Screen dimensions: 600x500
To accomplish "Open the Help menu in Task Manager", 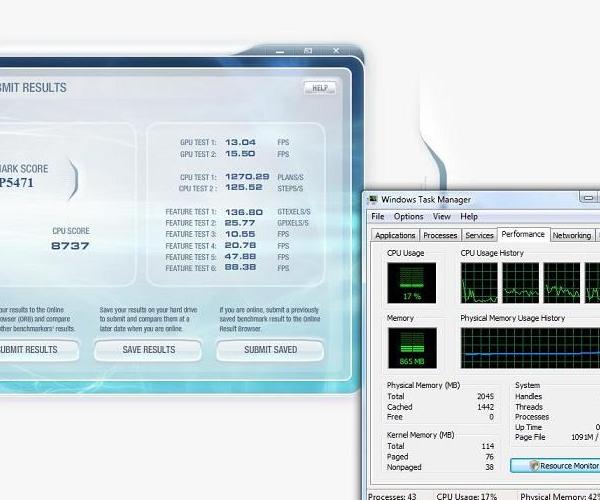I will click(x=469, y=217).
